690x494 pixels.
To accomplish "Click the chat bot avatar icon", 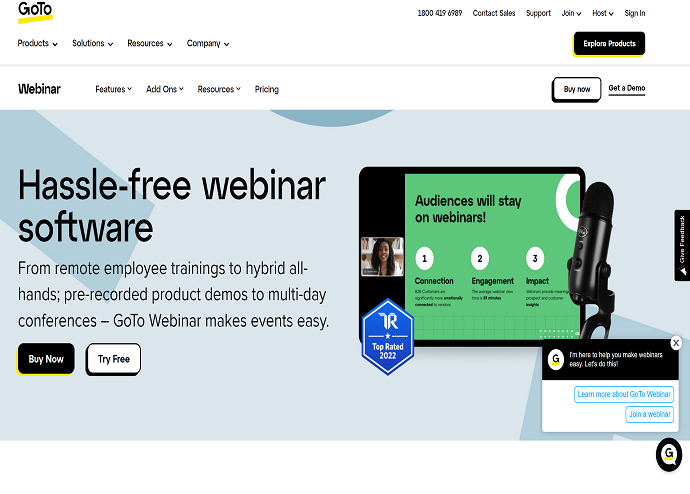I will coord(556,359).
